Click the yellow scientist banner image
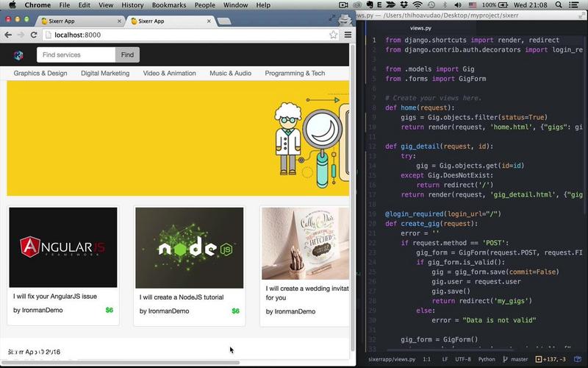 [178, 138]
